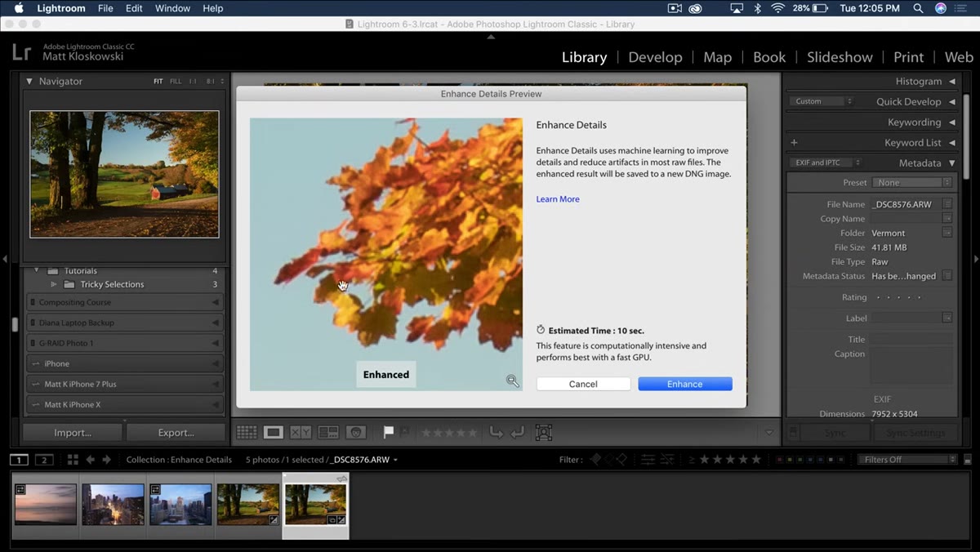
Task: Toggle the filter lock switch at filmstrip right
Action: (969, 460)
